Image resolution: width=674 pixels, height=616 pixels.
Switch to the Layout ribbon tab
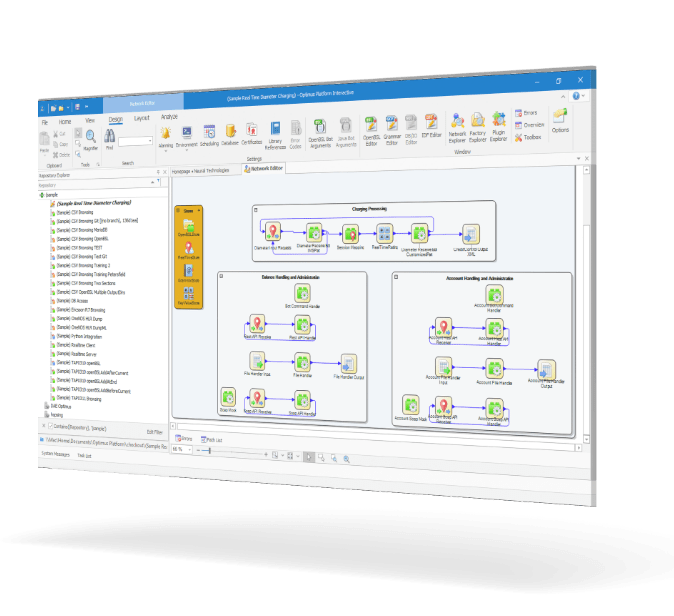[x=142, y=117]
